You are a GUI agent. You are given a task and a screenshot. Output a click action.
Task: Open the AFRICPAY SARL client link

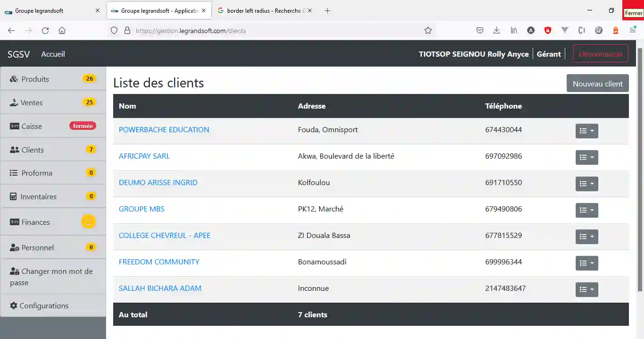144,156
